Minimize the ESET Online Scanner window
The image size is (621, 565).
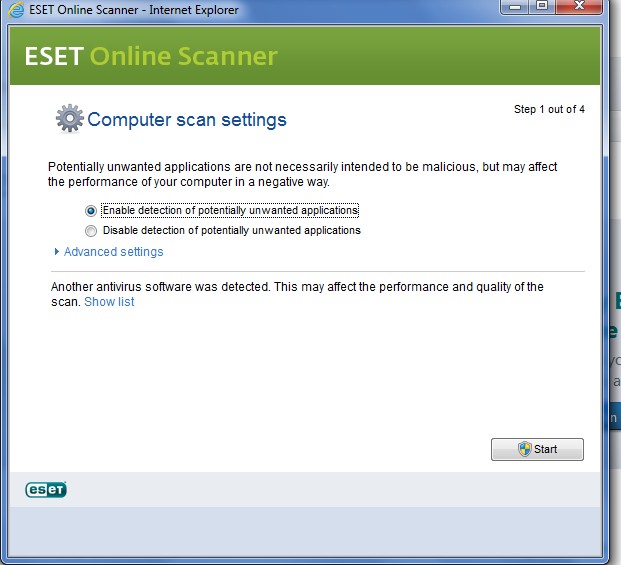(515, 7)
